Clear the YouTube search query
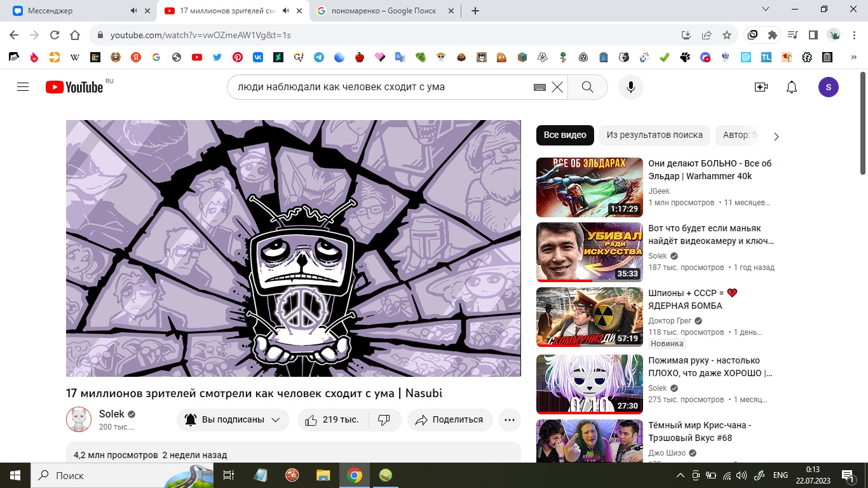The image size is (868, 488). [x=557, y=87]
